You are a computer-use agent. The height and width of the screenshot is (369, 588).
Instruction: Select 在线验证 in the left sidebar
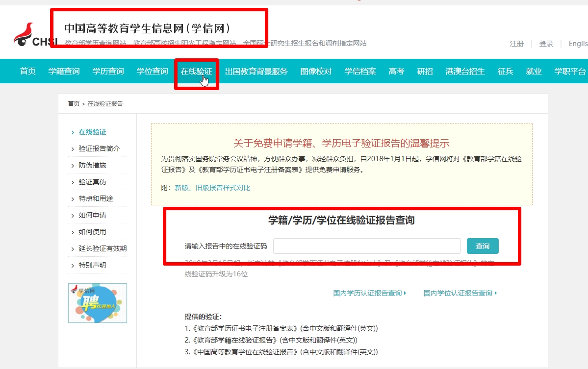(x=92, y=132)
